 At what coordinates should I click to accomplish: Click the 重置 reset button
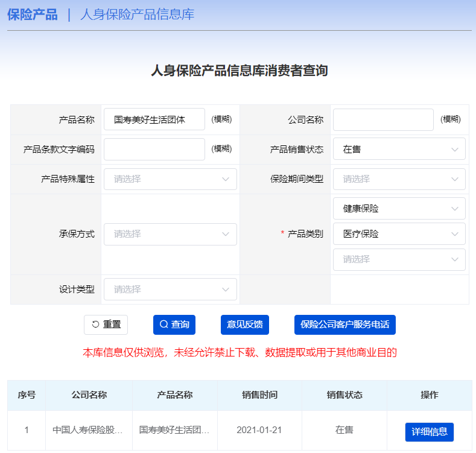106,325
